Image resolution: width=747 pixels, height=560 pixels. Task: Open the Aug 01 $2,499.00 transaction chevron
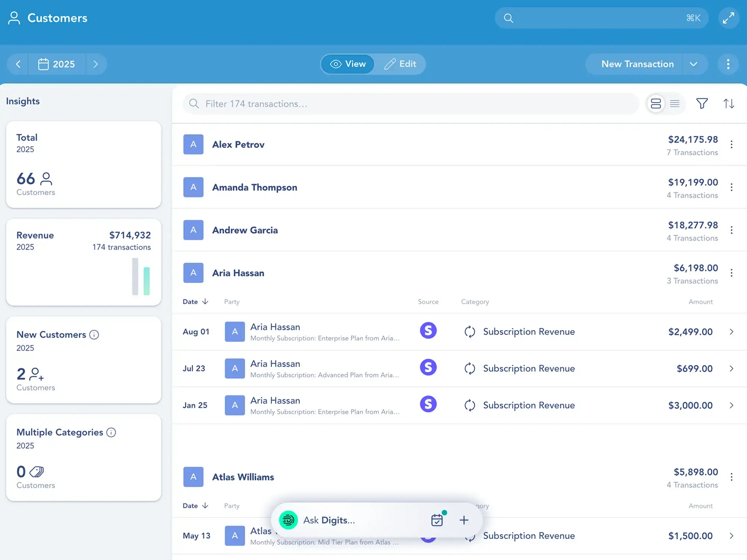click(731, 332)
